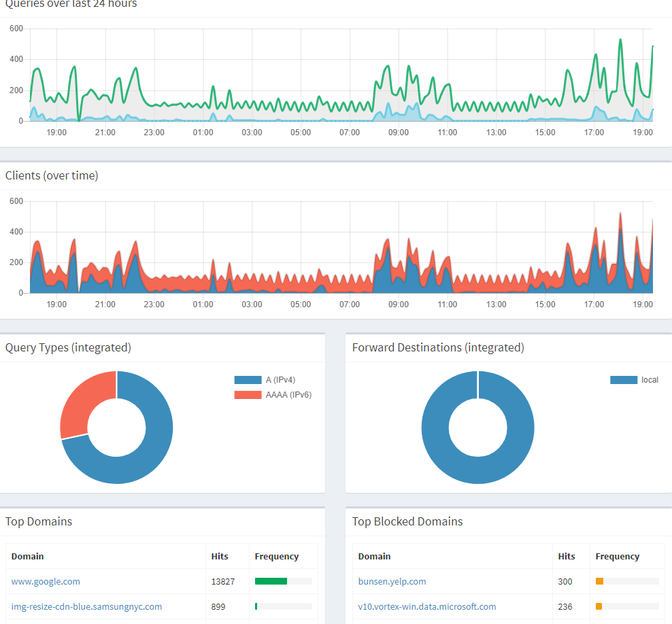
Task: Click the Hits header in Top Blocked Domains
Action: click(x=567, y=556)
